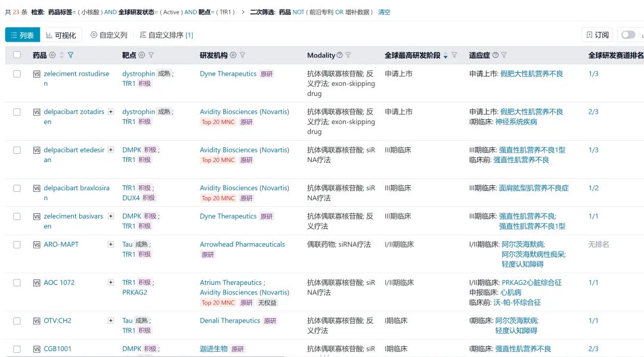Open the zeleciment rostudirsen drug link
Screen dimensions: 644x357
click(x=76, y=79)
